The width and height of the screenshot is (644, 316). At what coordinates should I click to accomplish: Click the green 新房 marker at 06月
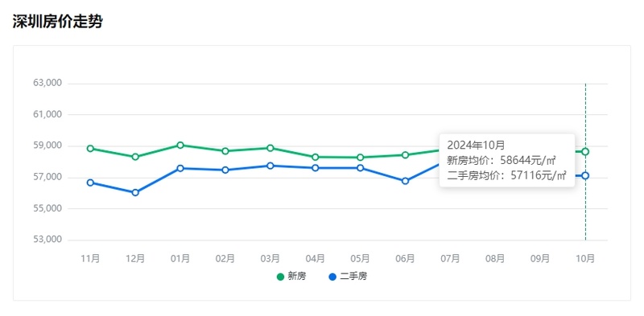coord(406,155)
